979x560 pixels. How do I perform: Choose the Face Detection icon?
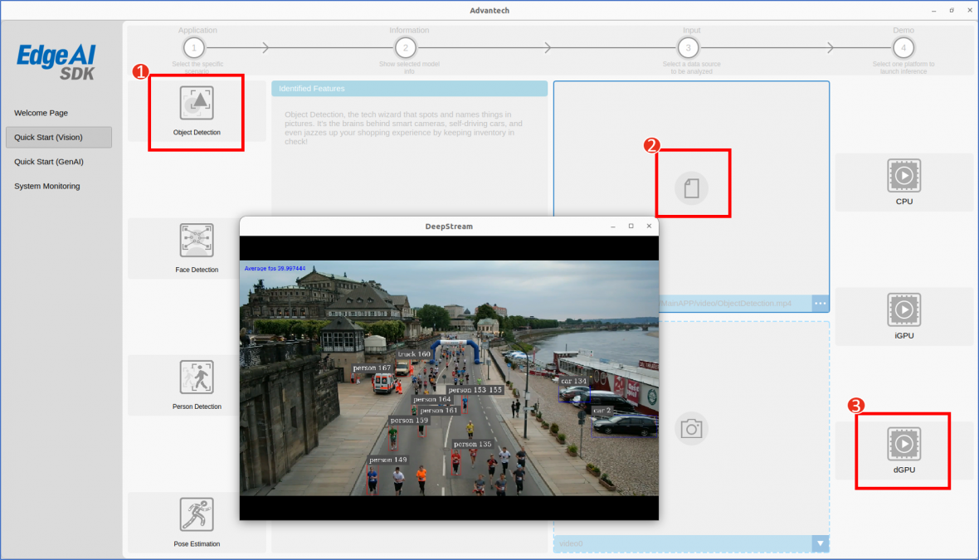(197, 241)
